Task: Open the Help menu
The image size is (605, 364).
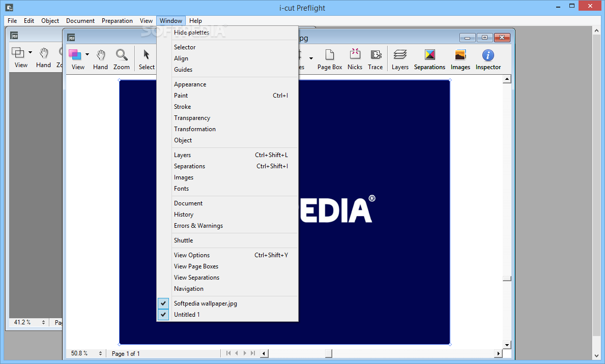Action: tap(195, 21)
